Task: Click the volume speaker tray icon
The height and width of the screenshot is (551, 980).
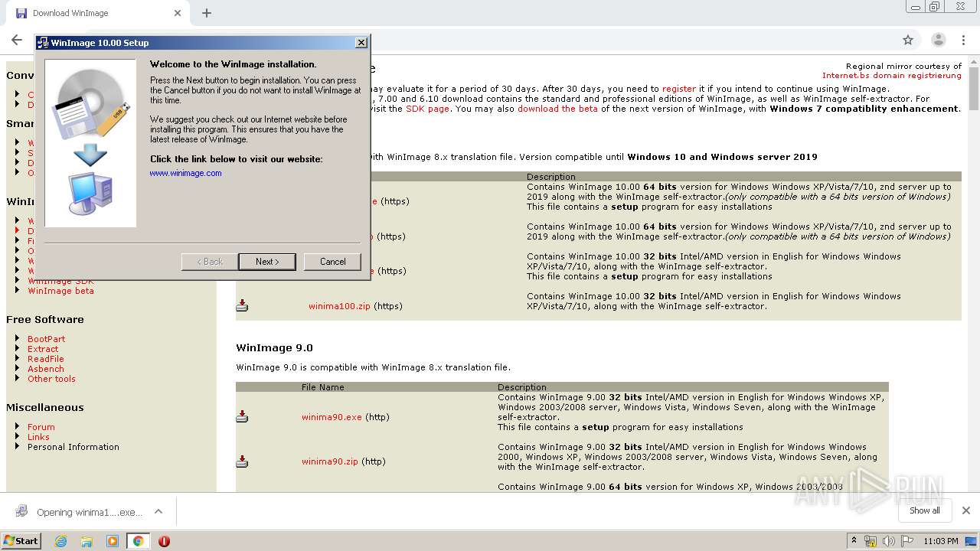Action: 889,541
